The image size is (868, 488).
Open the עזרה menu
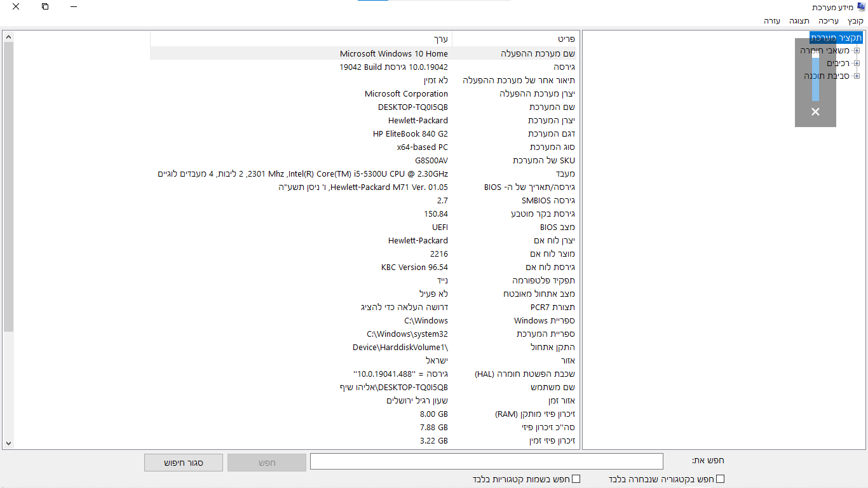[772, 21]
